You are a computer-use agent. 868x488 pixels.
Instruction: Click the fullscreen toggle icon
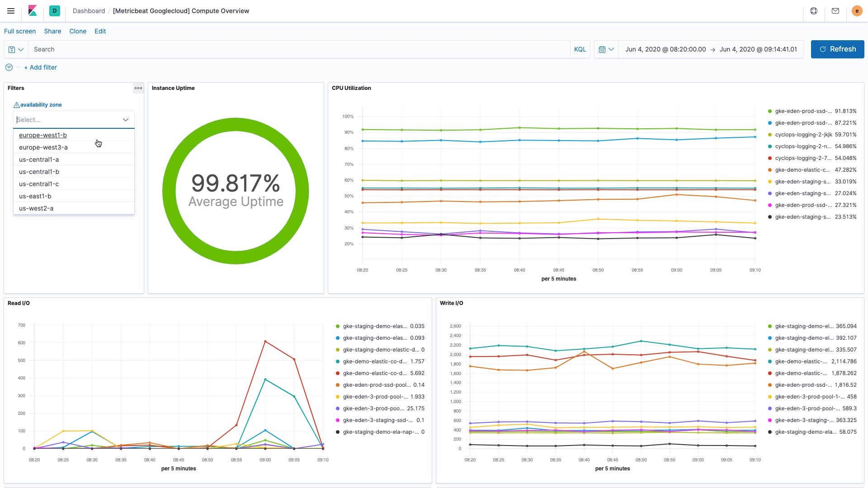[21, 31]
